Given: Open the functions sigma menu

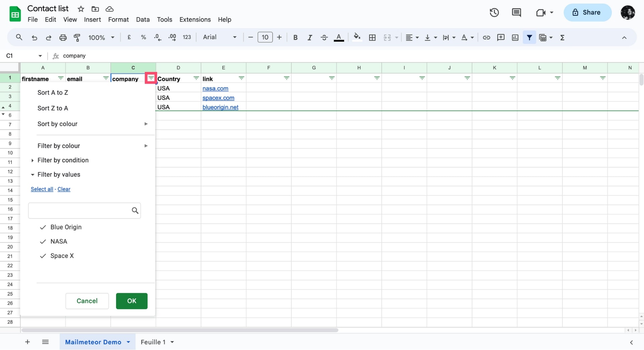Looking at the screenshot, I should click(562, 37).
